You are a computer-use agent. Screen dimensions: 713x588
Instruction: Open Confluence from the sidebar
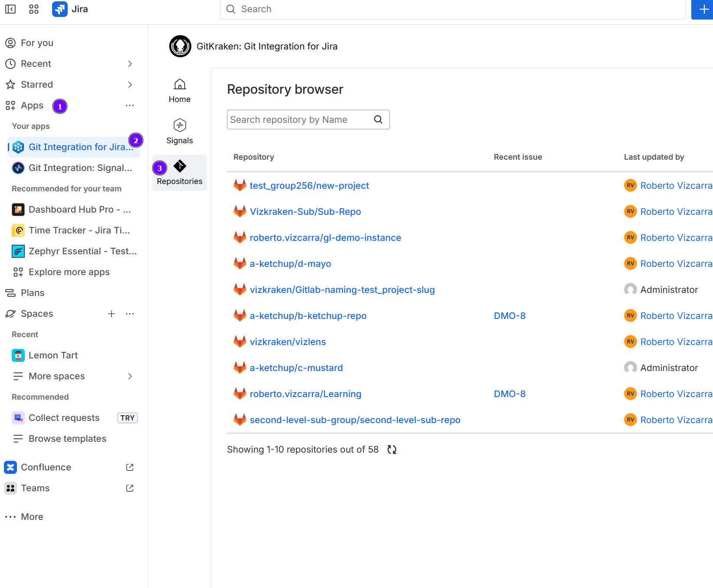pyautogui.click(x=46, y=467)
